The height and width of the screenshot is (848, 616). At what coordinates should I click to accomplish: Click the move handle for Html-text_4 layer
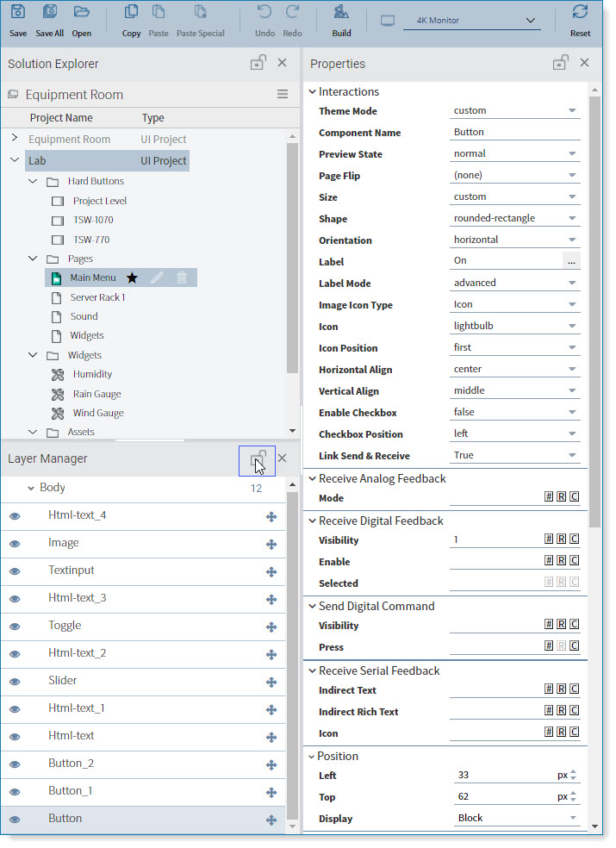[x=271, y=517]
